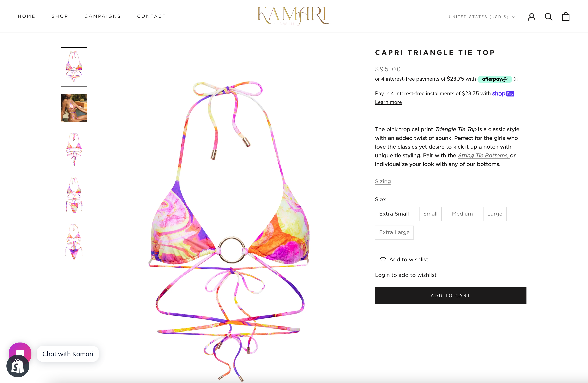588x383 pixels.
Task: Go to the Contact menu item
Action: (x=151, y=16)
